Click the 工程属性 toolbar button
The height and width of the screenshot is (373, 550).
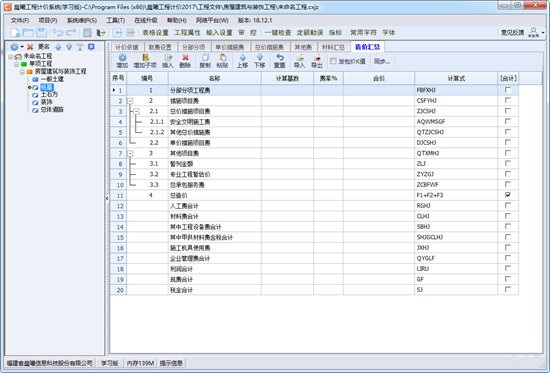click(x=187, y=33)
